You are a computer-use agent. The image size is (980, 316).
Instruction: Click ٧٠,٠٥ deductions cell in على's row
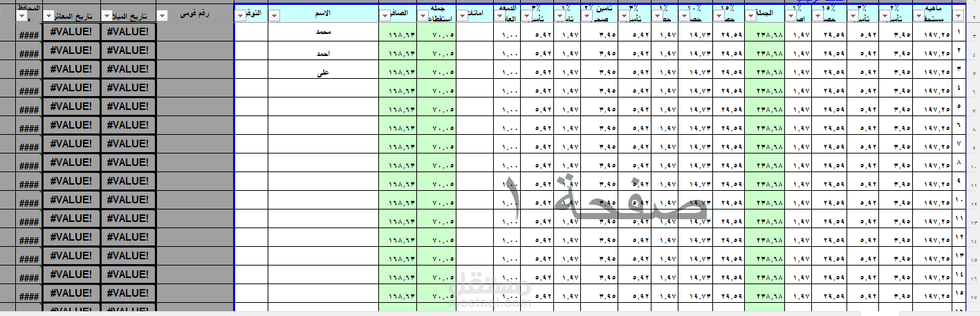(x=437, y=70)
